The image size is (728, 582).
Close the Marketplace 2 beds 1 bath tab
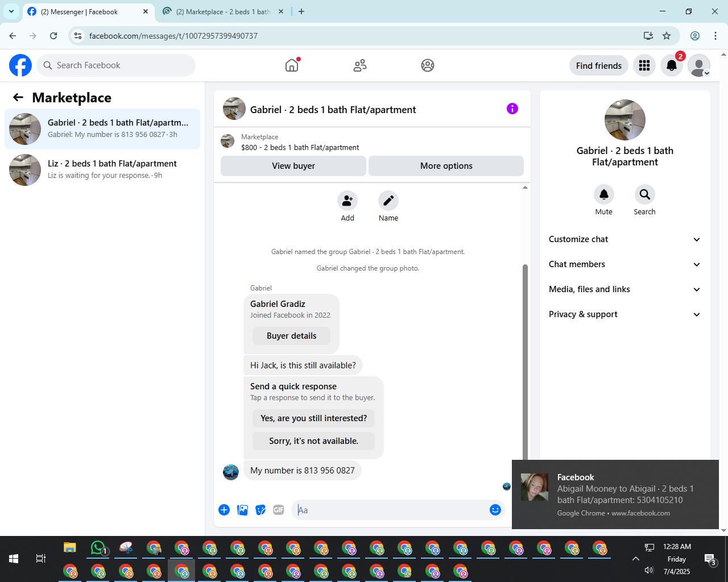coord(281,11)
